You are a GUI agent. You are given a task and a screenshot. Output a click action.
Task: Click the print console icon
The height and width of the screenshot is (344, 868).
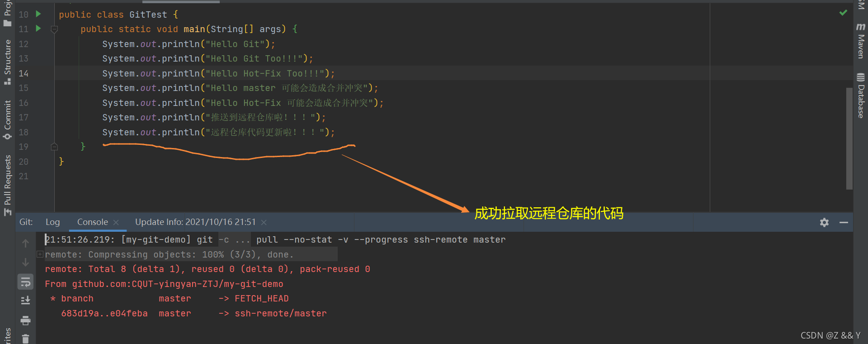pos(26,320)
